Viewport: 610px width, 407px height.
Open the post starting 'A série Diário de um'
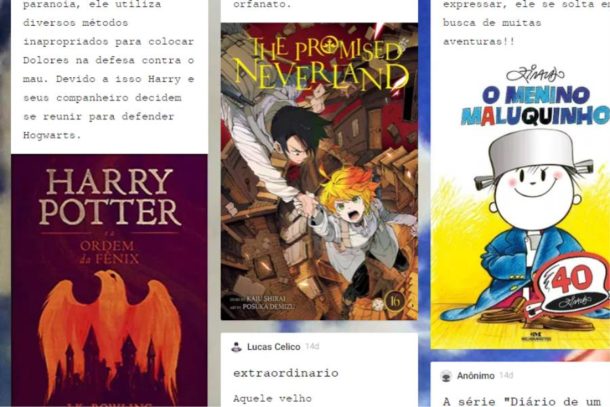tap(522, 401)
